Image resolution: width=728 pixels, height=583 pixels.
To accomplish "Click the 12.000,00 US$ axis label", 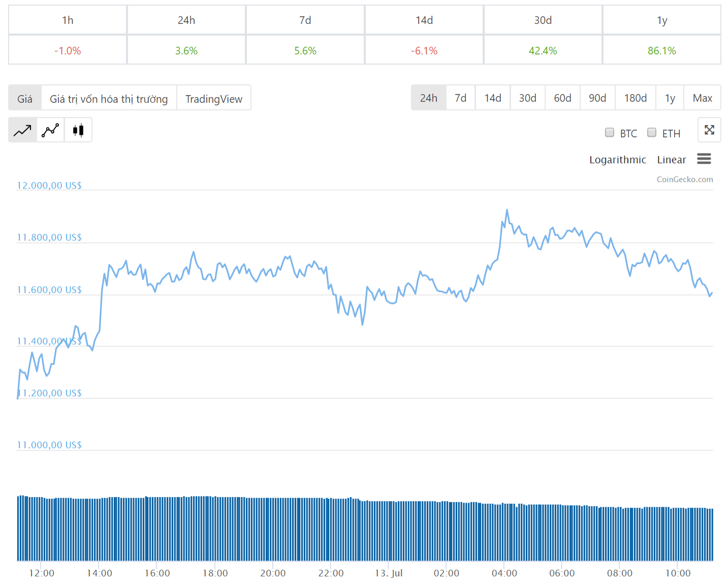I will coord(49,186).
